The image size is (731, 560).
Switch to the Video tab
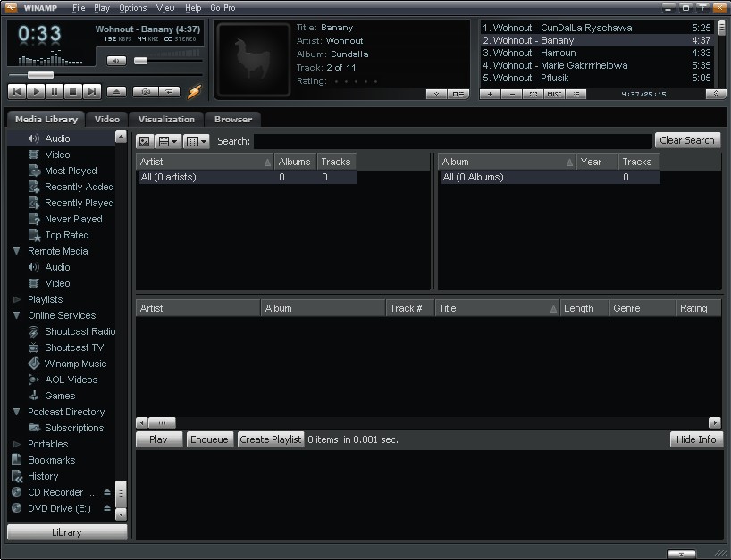pyautogui.click(x=106, y=120)
